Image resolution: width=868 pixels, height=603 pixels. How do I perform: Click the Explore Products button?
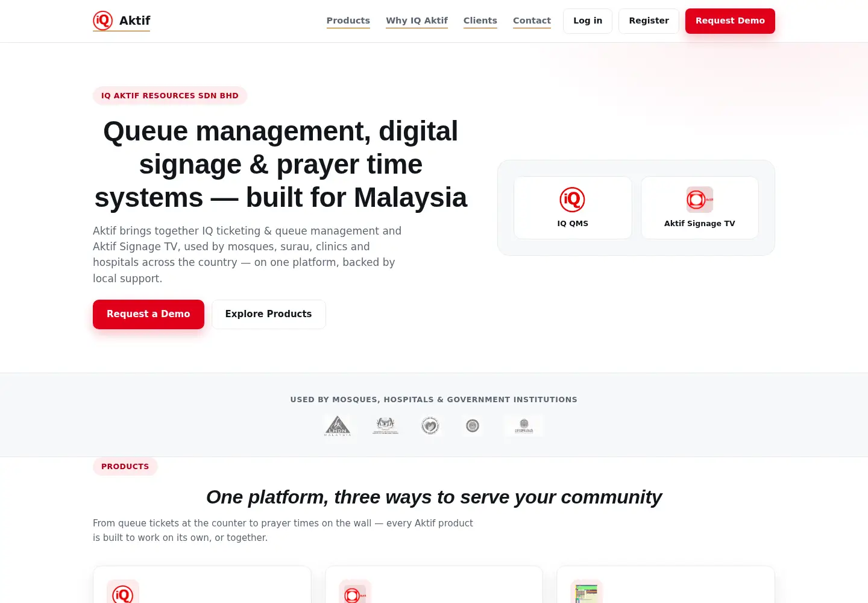268,314
